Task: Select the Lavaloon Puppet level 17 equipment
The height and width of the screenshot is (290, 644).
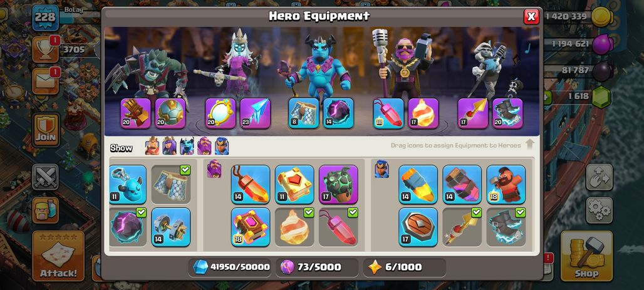Action: (338, 184)
